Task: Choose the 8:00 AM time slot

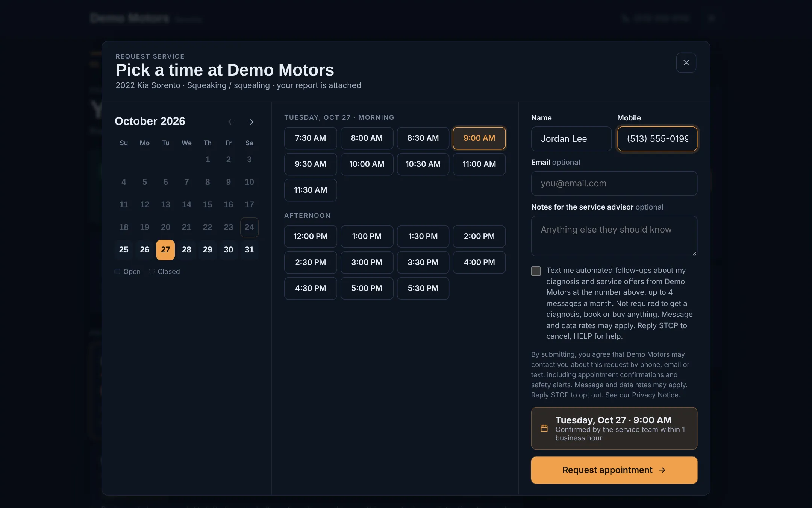Action: click(367, 138)
